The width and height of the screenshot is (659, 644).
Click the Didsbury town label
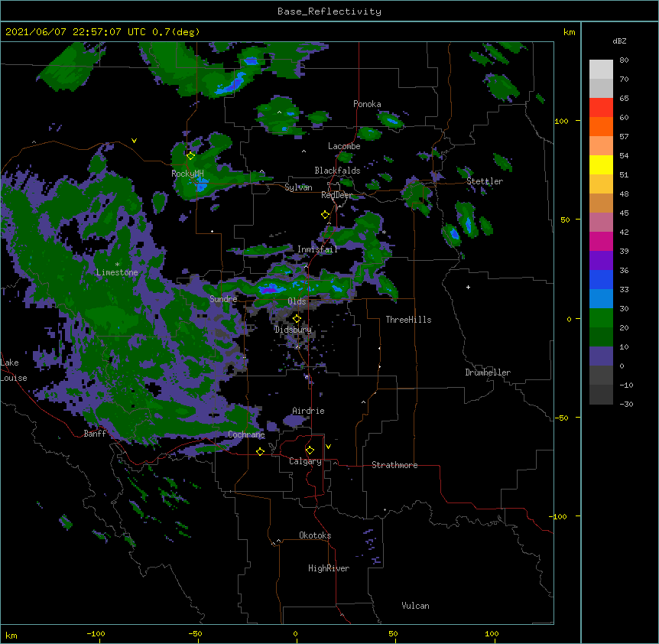tap(293, 330)
